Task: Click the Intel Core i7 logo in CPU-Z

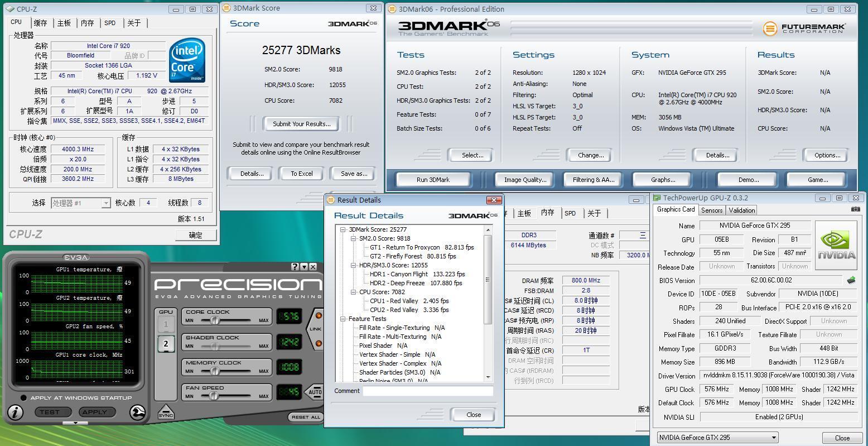Action: (187, 60)
